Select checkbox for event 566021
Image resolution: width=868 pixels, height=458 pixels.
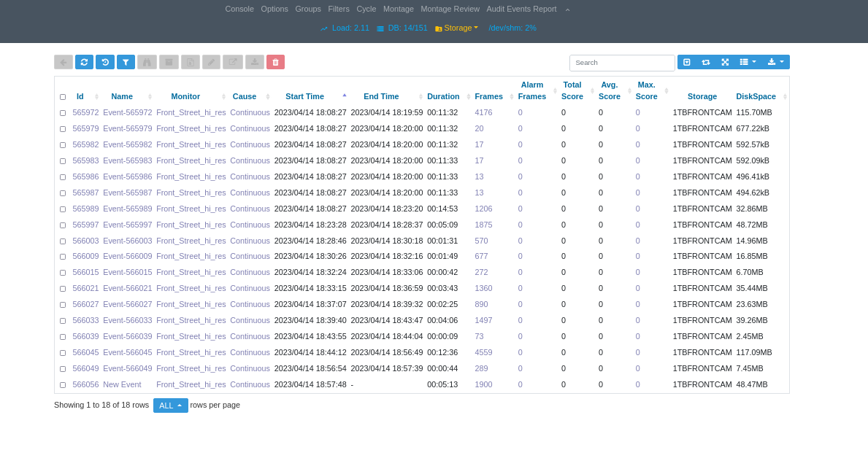click(x=63, y=289)
